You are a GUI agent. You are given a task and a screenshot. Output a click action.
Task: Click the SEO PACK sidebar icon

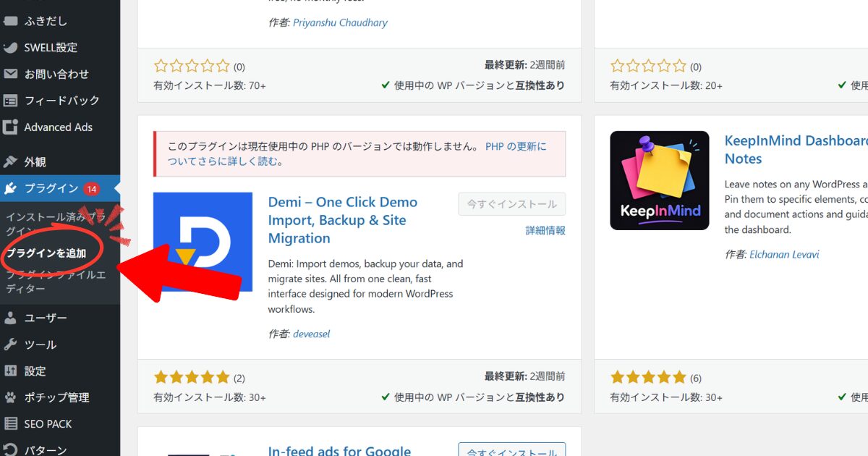pos(10,424)
